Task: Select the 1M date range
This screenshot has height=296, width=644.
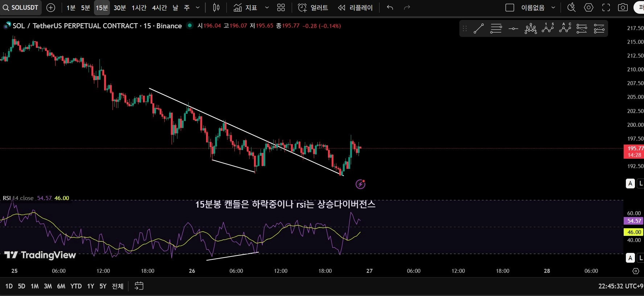Action: click(x=34, y=286)
